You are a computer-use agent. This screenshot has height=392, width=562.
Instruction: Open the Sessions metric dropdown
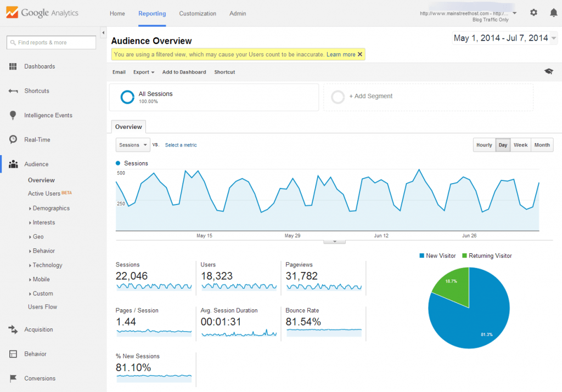pyautogui.click(x=132, y=145)
